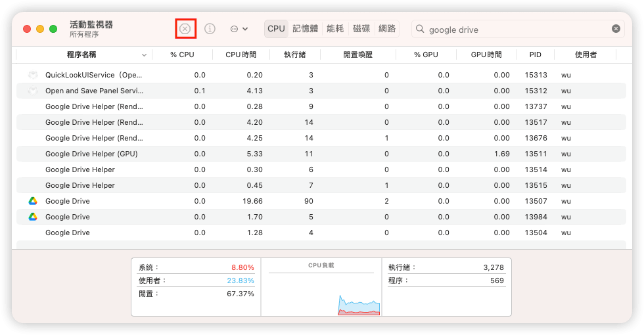Sort by CPU 時間 column header
The width and height of the screenshot is (644, 335).
241,55
